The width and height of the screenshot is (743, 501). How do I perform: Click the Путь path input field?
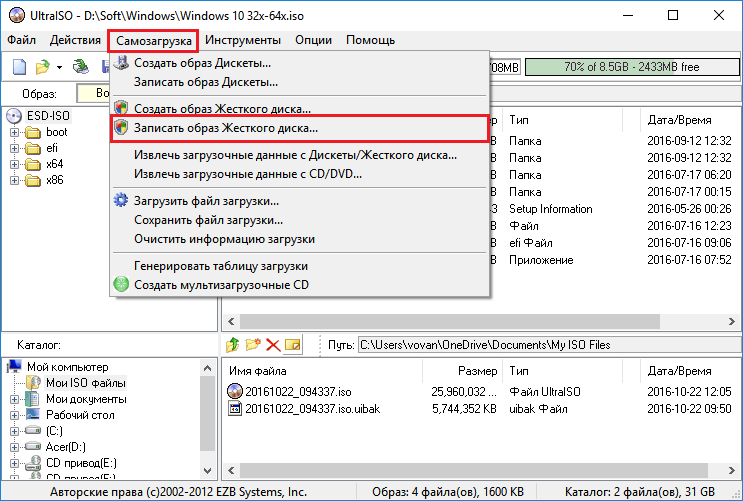click(x=549, y=345)
